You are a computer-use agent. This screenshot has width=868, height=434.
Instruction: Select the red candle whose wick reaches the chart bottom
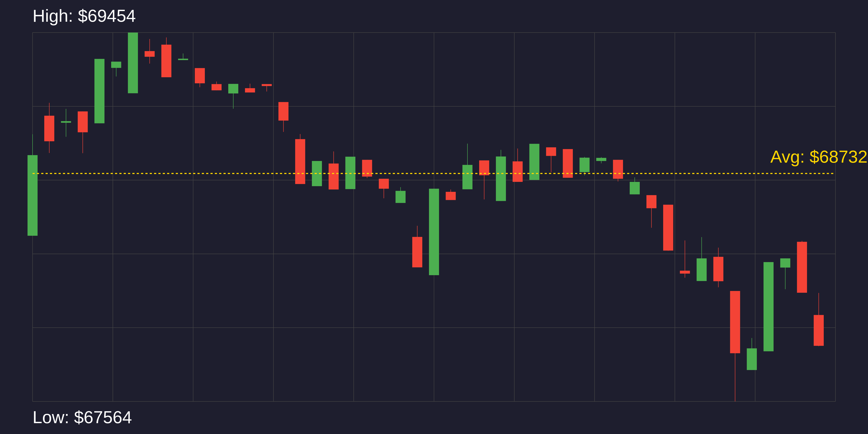[735, 322]
